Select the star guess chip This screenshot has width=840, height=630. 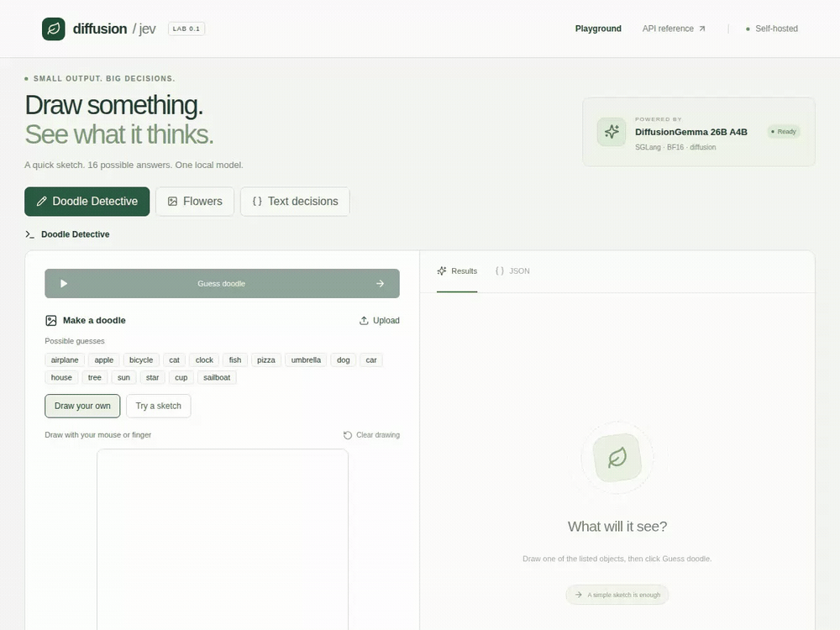[x=153, y=378]
